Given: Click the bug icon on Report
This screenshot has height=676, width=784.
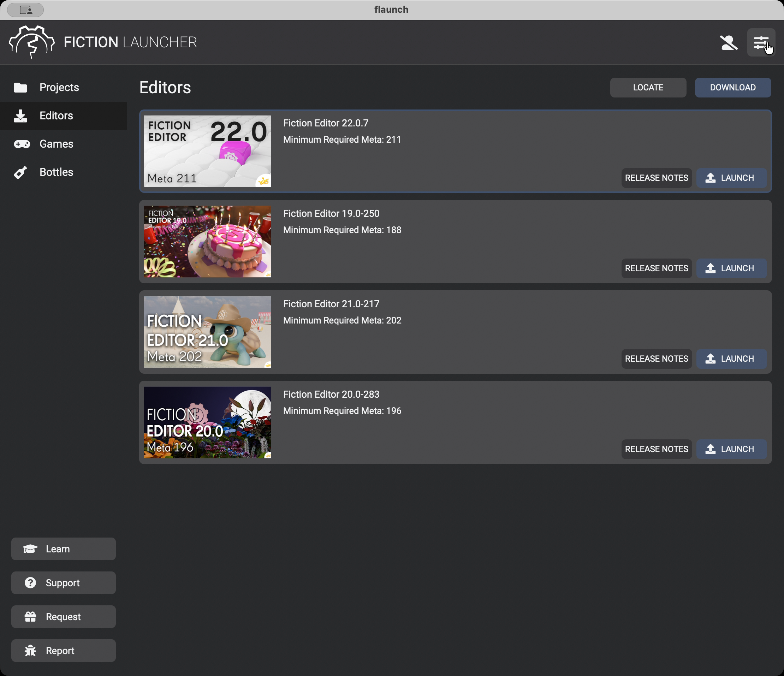Looking at the screenshot, I should point(30,650).
